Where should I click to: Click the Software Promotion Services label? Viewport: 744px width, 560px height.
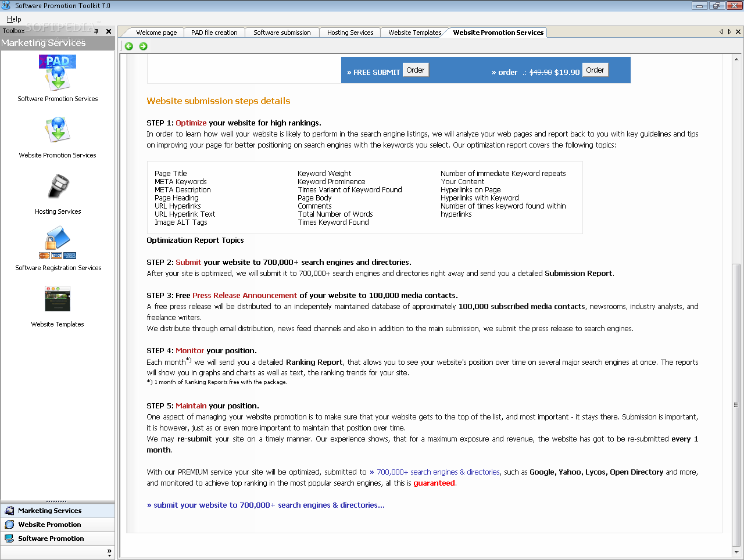[58, 99]
